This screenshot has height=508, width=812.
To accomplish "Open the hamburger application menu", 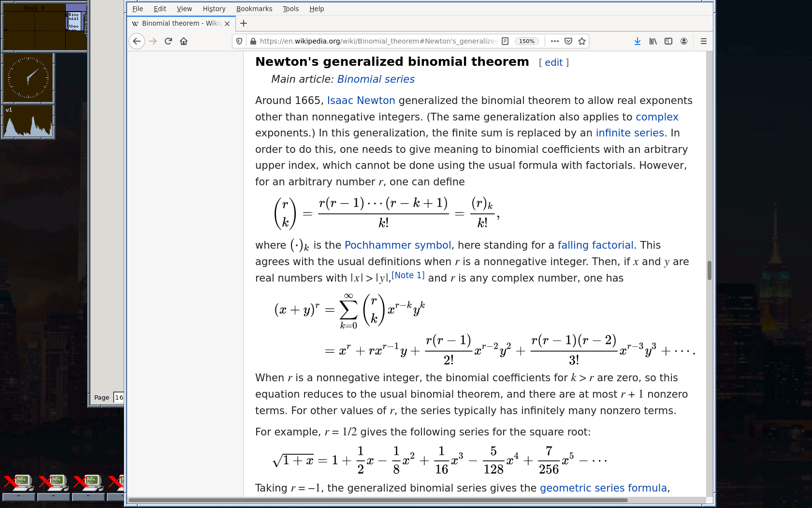I will tap(704, 41).
